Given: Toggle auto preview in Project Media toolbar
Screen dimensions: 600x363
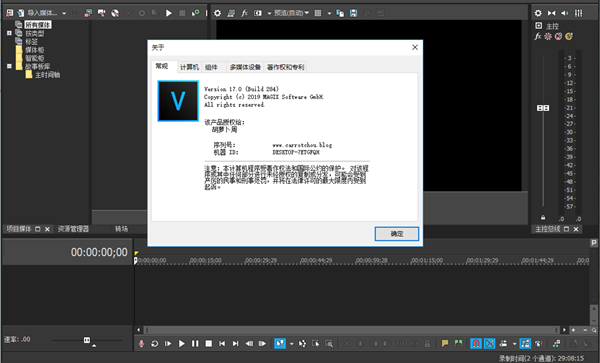Looking at the screenshot, I should 196,13.
